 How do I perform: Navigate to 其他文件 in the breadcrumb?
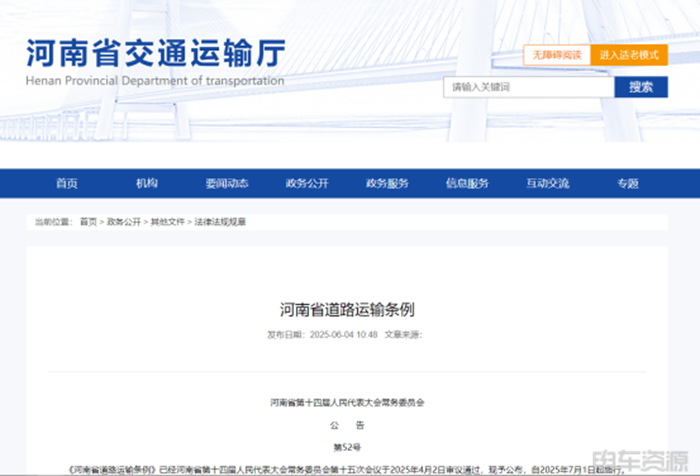pos(167,221)
